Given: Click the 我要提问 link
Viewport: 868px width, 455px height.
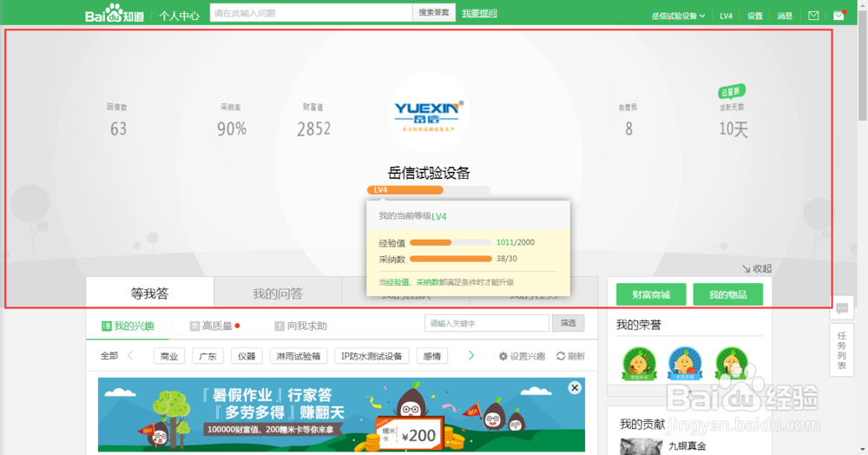Looking at the screenshot, I should tap(479, 13).
